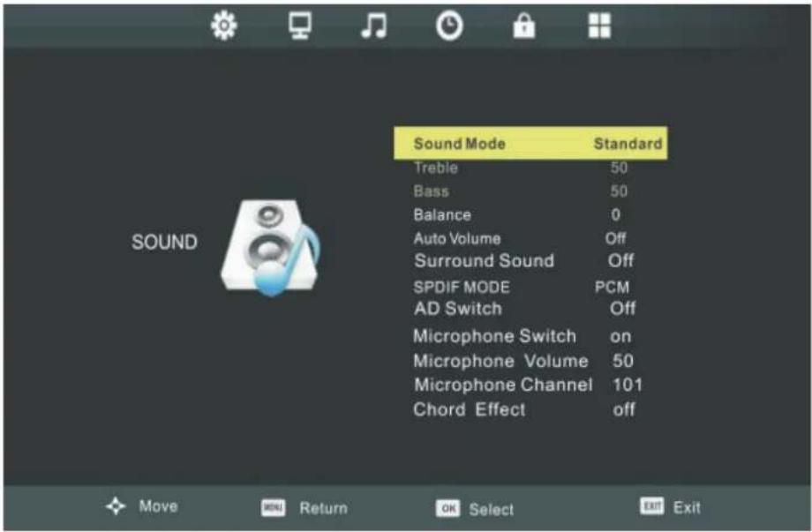Viewport: 812px width, 532px height.
Task: Toggle the Auto Volume Off value
Action: tap(616, 238)
